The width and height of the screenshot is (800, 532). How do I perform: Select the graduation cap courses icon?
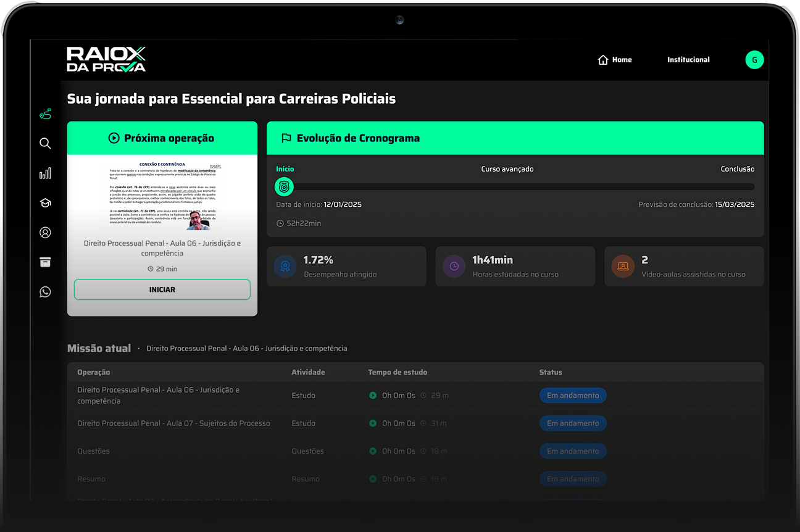(45, 203)
